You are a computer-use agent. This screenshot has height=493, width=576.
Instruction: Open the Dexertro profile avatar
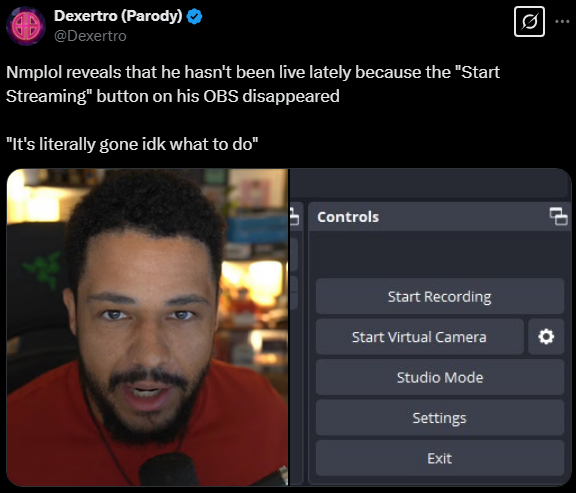[x=25, y=26]
